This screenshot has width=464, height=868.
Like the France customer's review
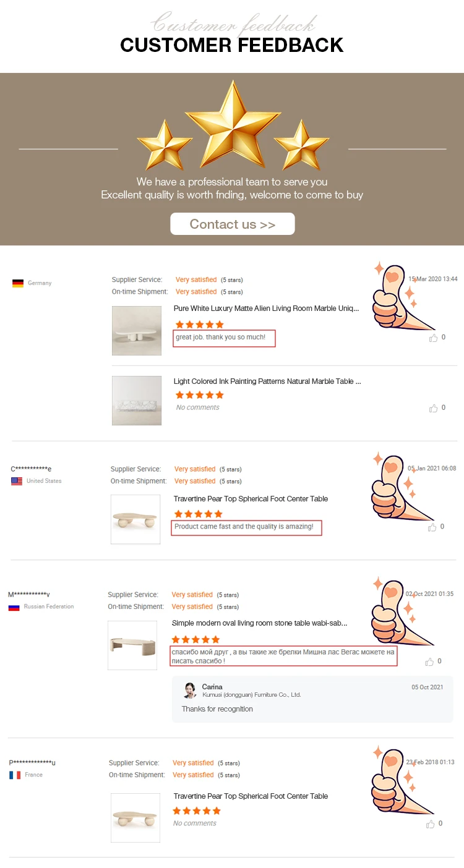431,824
